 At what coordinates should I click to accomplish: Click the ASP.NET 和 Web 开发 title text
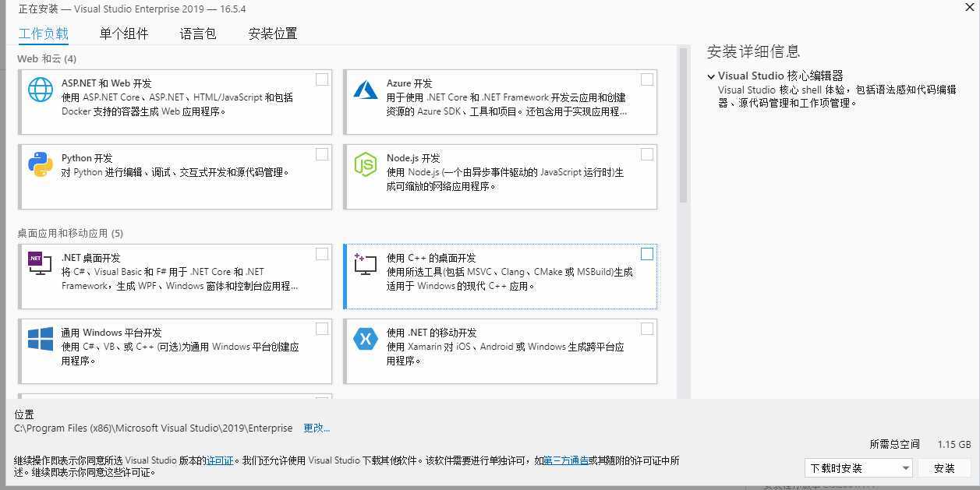pyautogui.click(x=107, y=83)
